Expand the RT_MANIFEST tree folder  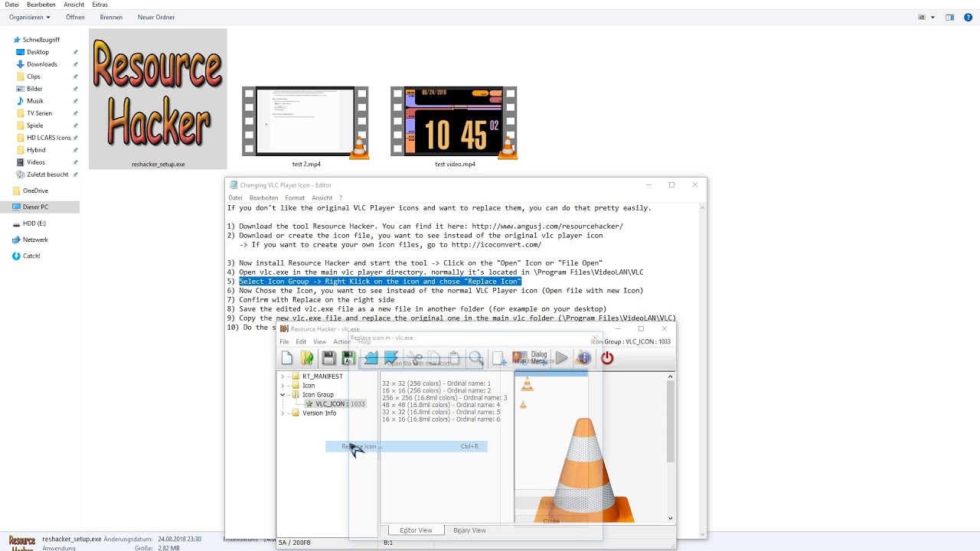click(283, 376)
